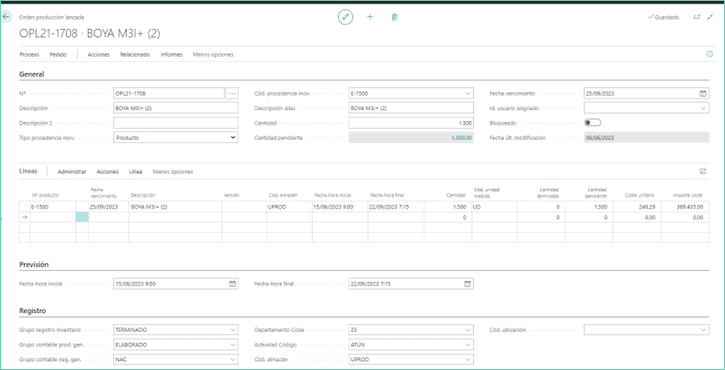Screen dimensions: 725x370
Task: Click line cell 25/09/2023 Fecha vencimiento
Action: click(x=109, y=207)
